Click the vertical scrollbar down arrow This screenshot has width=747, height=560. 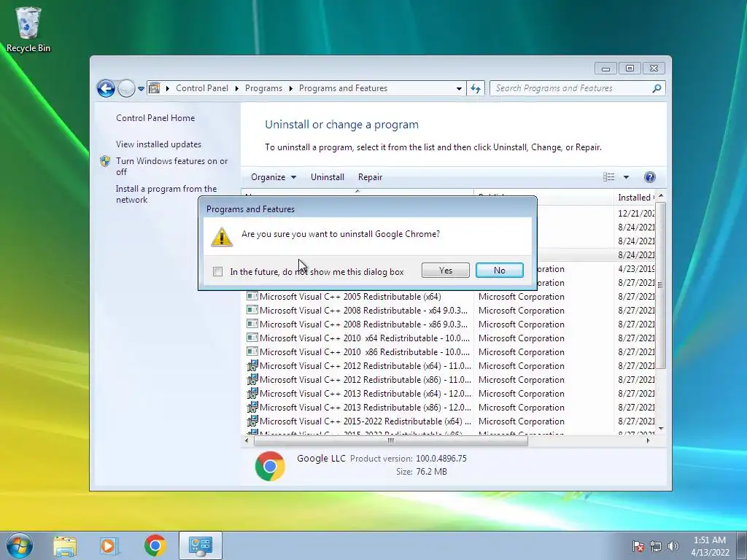(661, 429)
